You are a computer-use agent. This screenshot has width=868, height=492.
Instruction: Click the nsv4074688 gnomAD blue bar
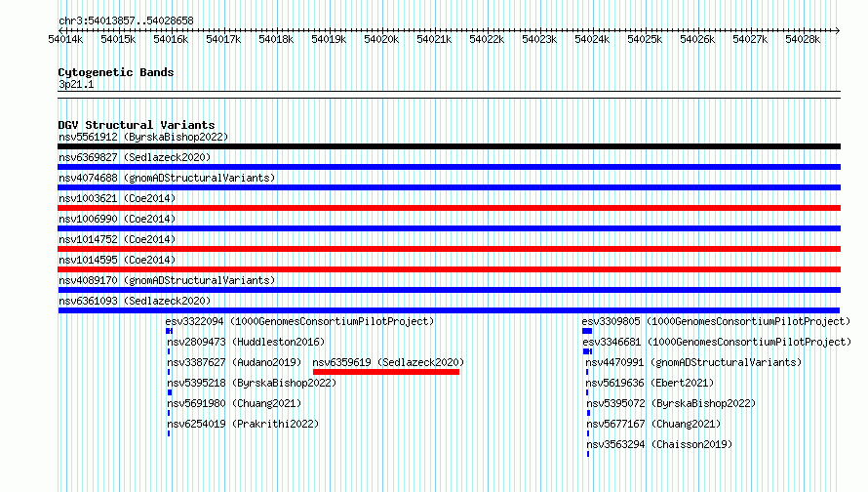click(x=449, y=187)
